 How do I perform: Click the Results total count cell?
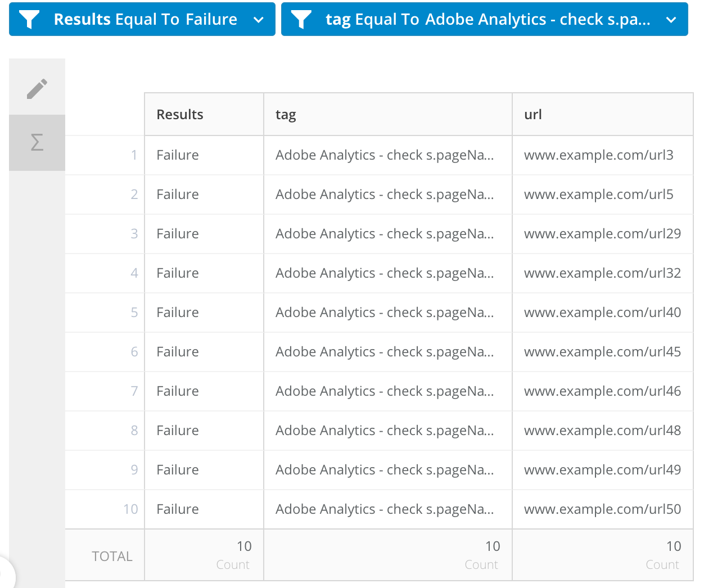click(x=204, y=555)
